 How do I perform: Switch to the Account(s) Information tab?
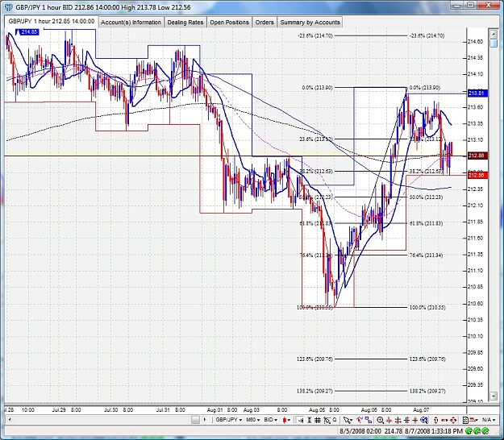click(x=131, y=23)
